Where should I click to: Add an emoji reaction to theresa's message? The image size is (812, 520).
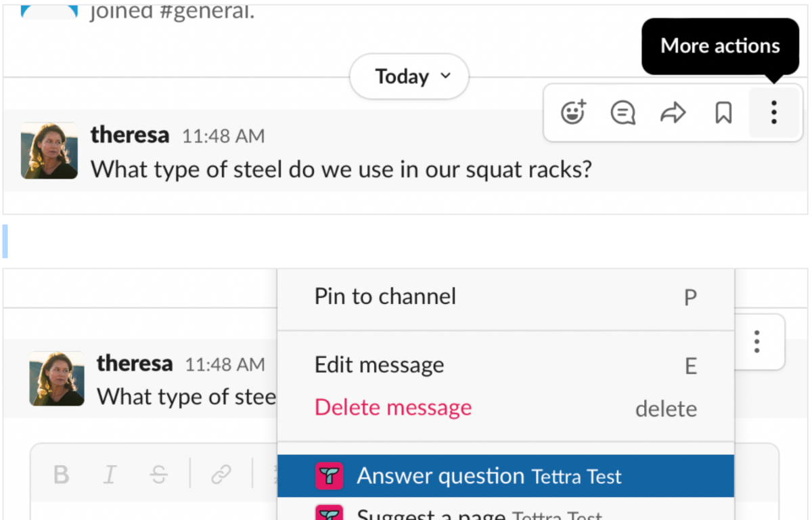click(572, 113)
